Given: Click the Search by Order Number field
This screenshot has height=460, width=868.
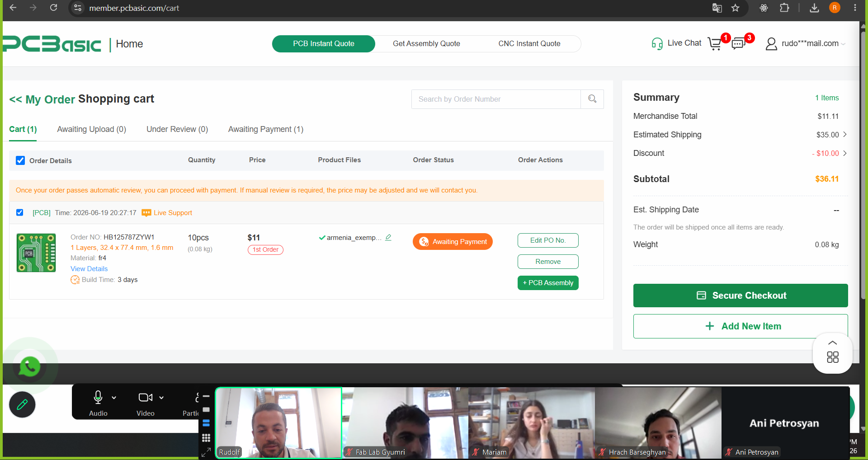Looking at the screenshot, I should [x=496, y=99].
